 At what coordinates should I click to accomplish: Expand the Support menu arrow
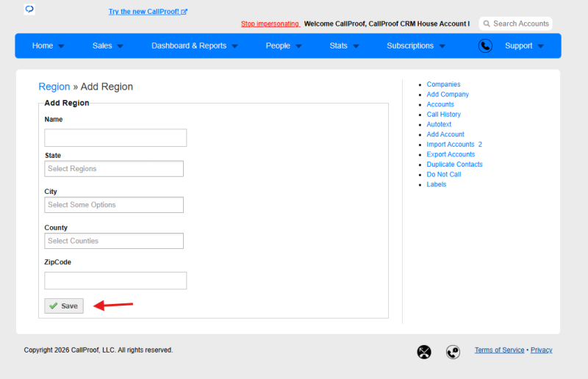tap(541, 46)
